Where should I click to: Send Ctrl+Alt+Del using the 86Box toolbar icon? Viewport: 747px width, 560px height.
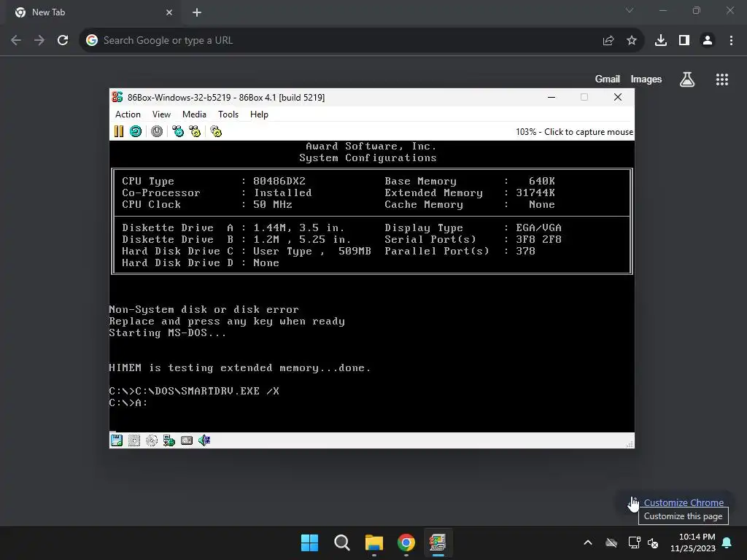(x=178, y=131)
